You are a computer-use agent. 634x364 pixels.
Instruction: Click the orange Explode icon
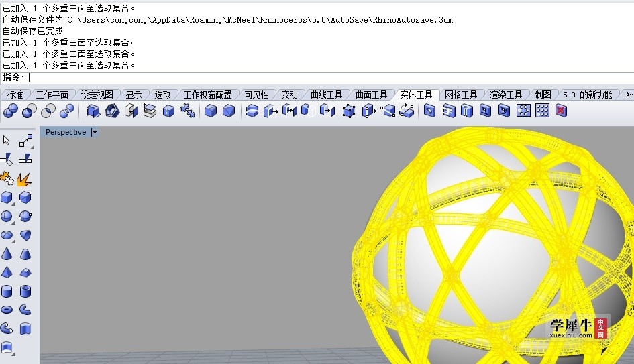pos(25,179)
